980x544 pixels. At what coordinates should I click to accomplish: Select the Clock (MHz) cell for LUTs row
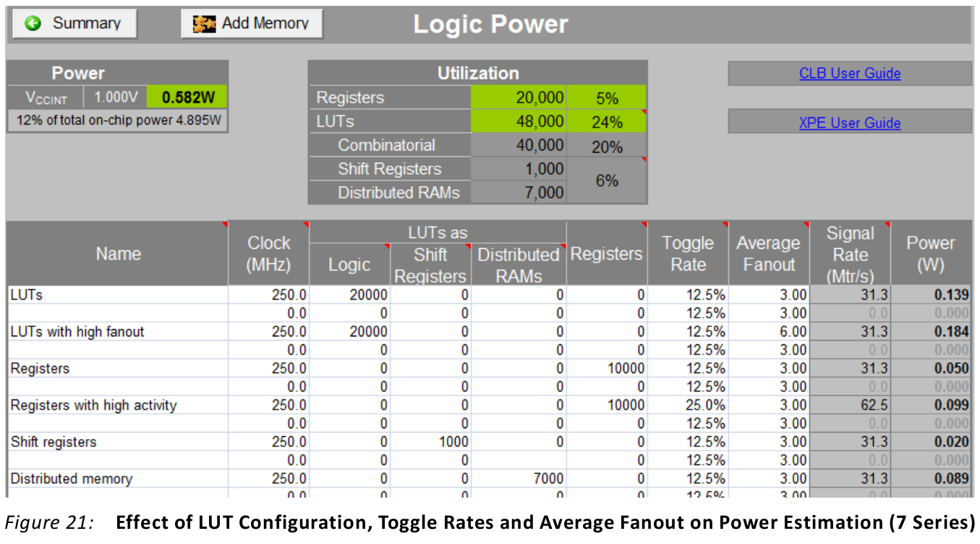click(268, 295)
